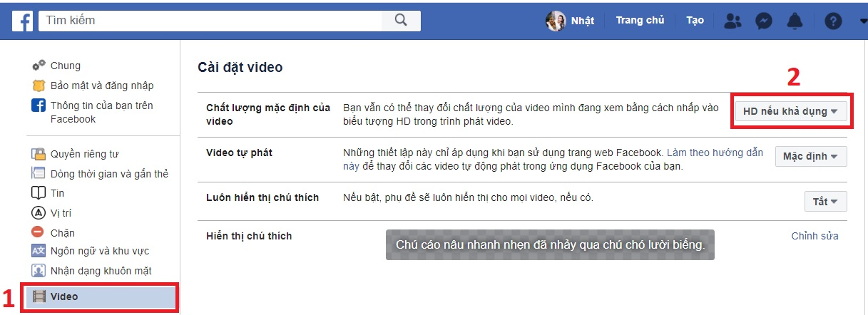The width and height of the screenshot is (868, 315).
Task: Open Nhận dạng khuôn mặt settings
Action: pos(101,272)
